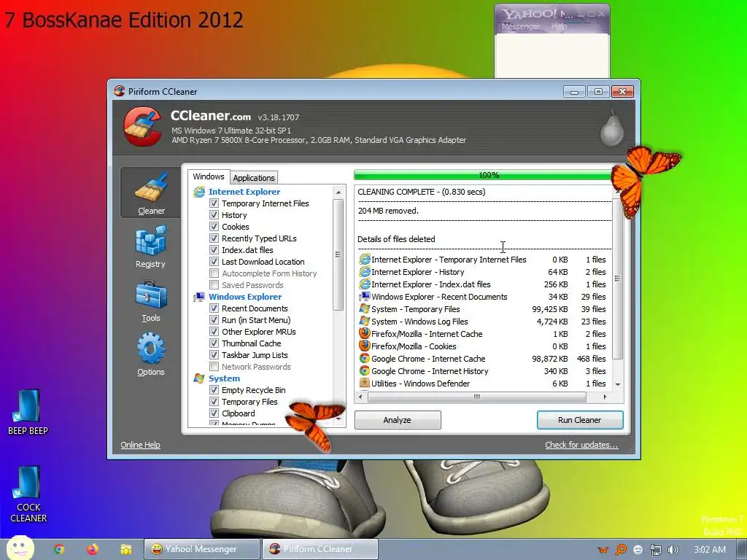The image size is (747, 560).
Task: Select Piriform CCleaner taskbar button
Action: (x=320, y=549)
